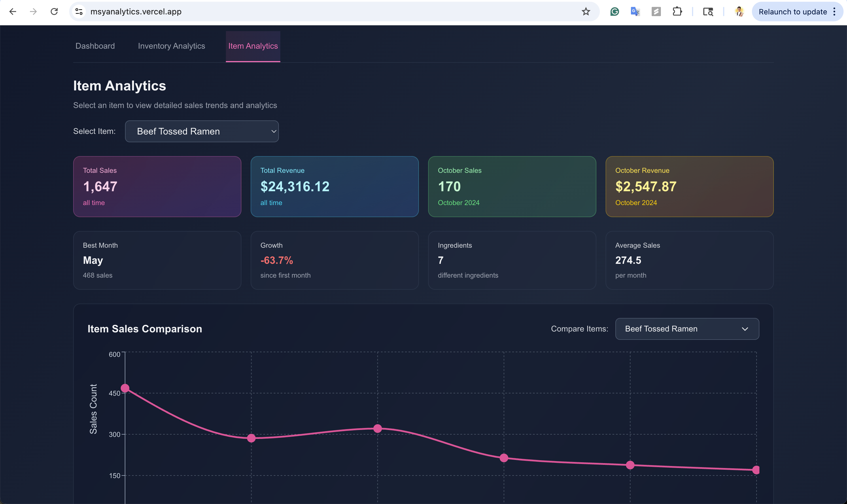Click the October Sales card
This screenshot has width=847, height=504.
click(x=512, y=186)
